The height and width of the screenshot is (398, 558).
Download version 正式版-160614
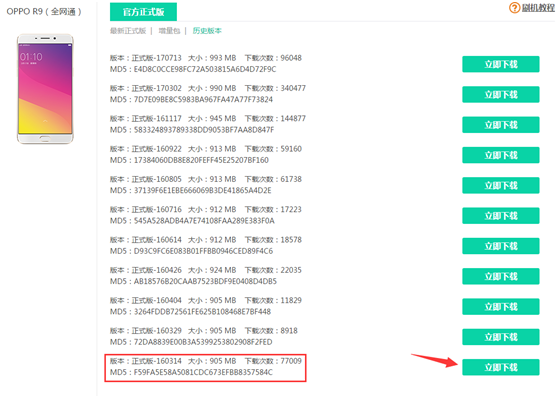click(x=501, y=246)
